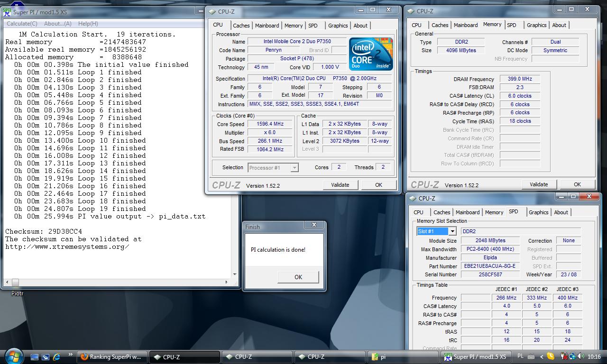Open the Calculate(C) menu in Super PI
The width and height of the screenshot is (607, 364).
22,24
